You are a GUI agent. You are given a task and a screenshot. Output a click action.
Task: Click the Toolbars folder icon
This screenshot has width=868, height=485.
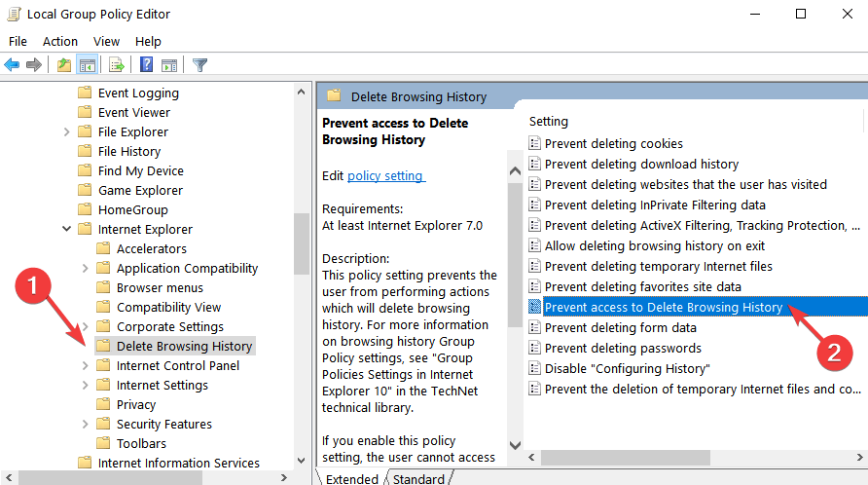(x=103, y=443)
